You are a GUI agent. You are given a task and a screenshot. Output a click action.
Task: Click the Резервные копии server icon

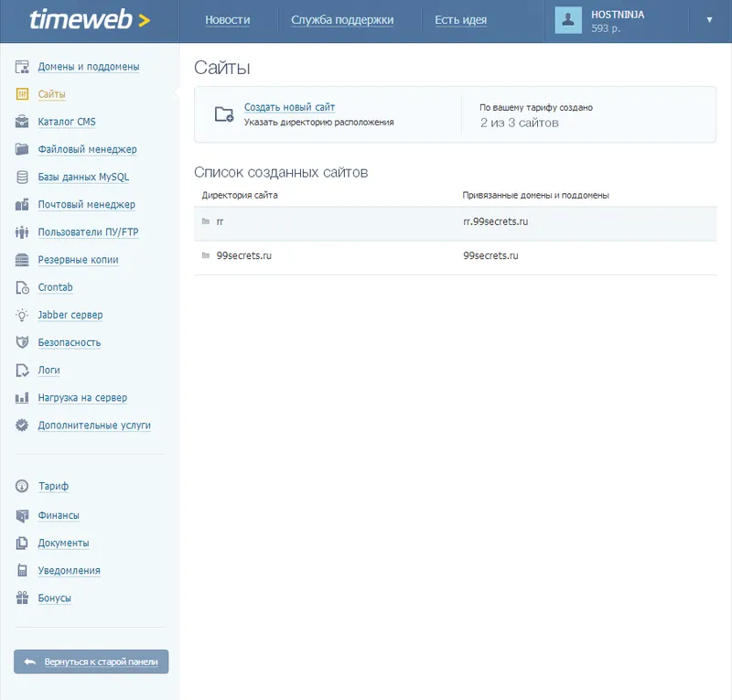[x=22, y=260]
